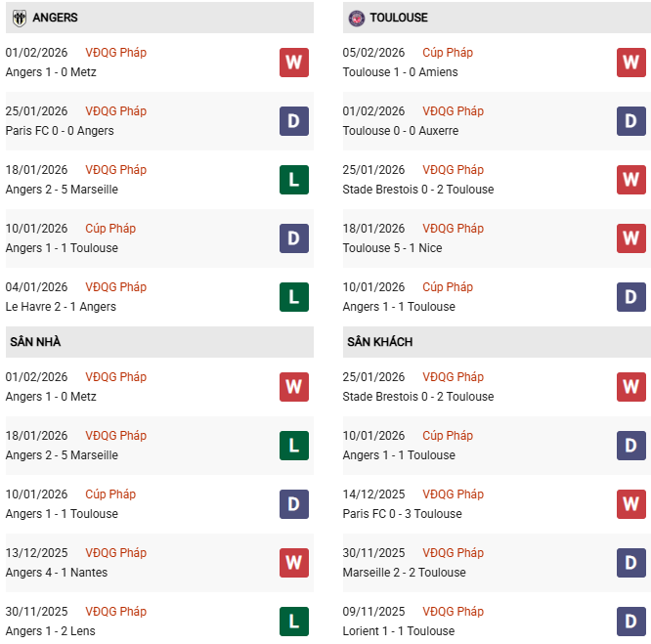The image size is (651, 644).
Task: Click the D badge for Lorient 1 - 1 Toulouse
Action: coord(631,622)
